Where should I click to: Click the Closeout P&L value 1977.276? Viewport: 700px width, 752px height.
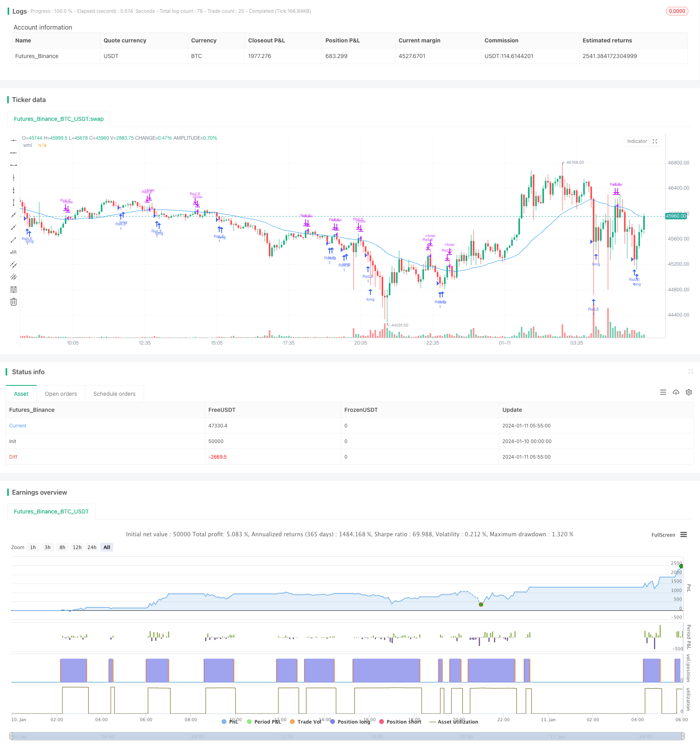pyautogui.click(x=260, y=56)
